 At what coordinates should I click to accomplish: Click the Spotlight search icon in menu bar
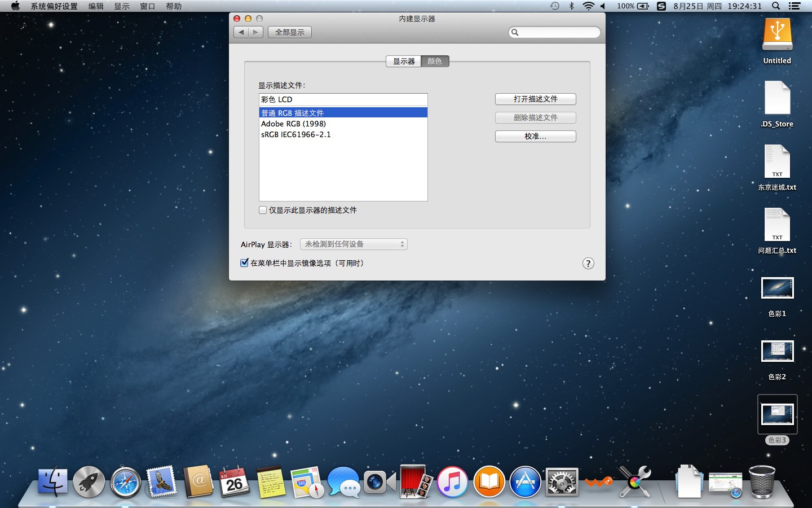pyautogui.click(x=776, y=6)
